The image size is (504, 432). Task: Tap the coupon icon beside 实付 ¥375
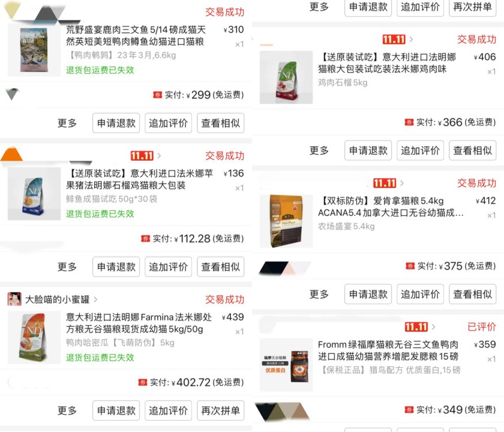point(410,266)
